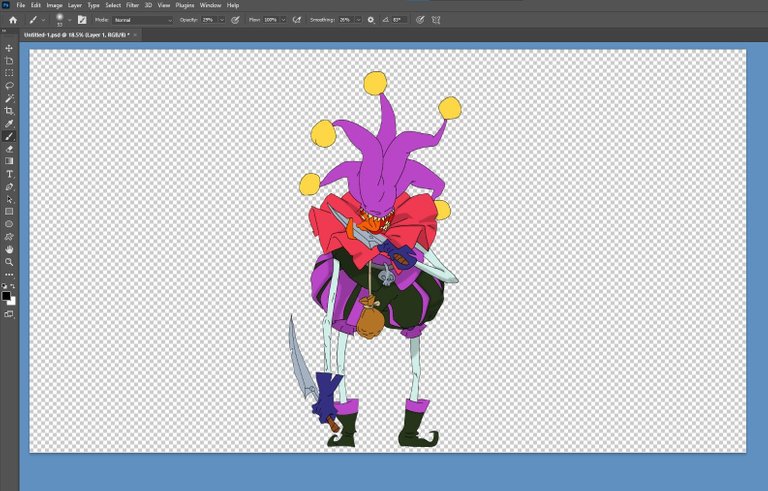The image size is (768, 491).
Task: Toggle the Brush Settings panel
Action: [x=82, y=20]
